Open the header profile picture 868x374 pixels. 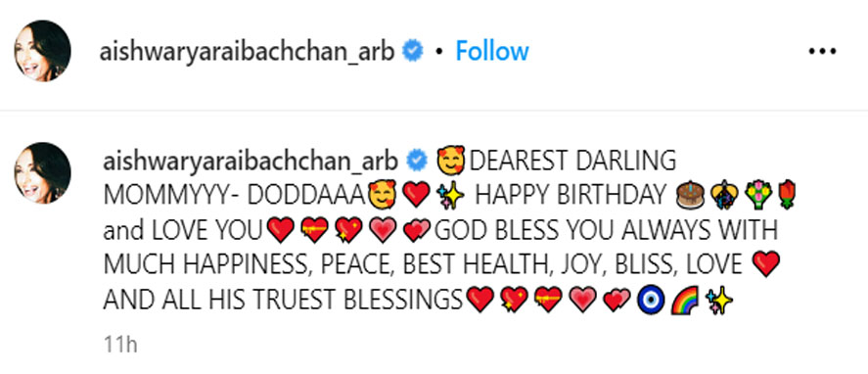click(43, 51)
